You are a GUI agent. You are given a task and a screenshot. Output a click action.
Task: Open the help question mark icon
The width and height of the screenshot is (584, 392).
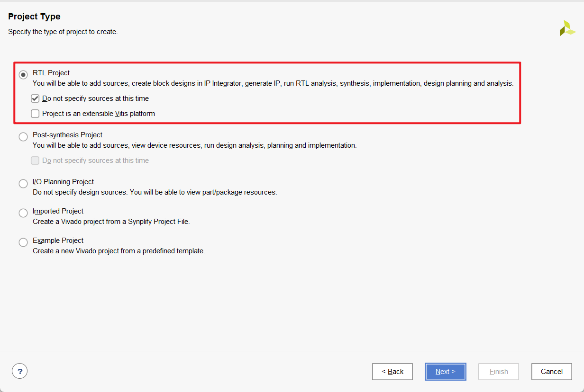click(x=20, y=371)
